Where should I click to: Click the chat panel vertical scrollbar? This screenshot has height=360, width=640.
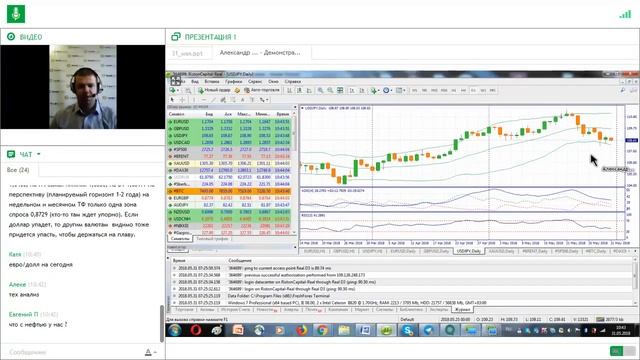(x=162, y=324)
